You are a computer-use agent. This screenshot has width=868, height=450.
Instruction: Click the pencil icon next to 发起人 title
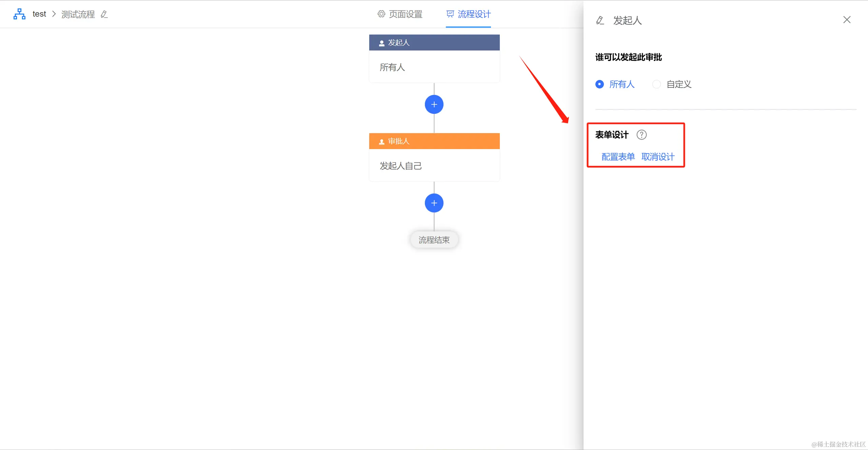(600, 20)
